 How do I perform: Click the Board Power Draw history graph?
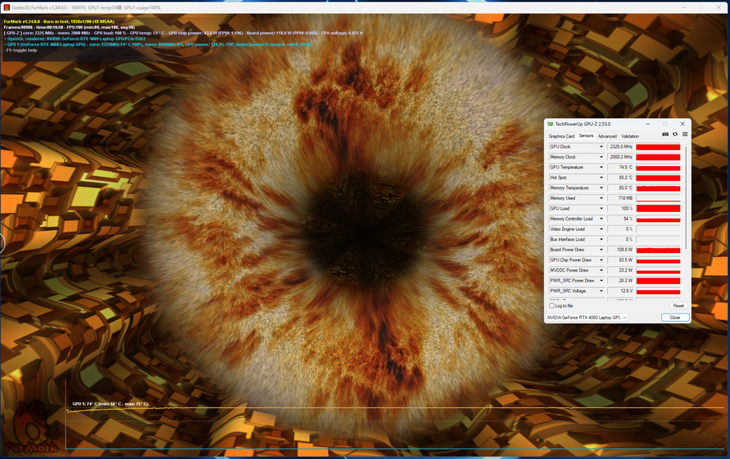point(658,250)
